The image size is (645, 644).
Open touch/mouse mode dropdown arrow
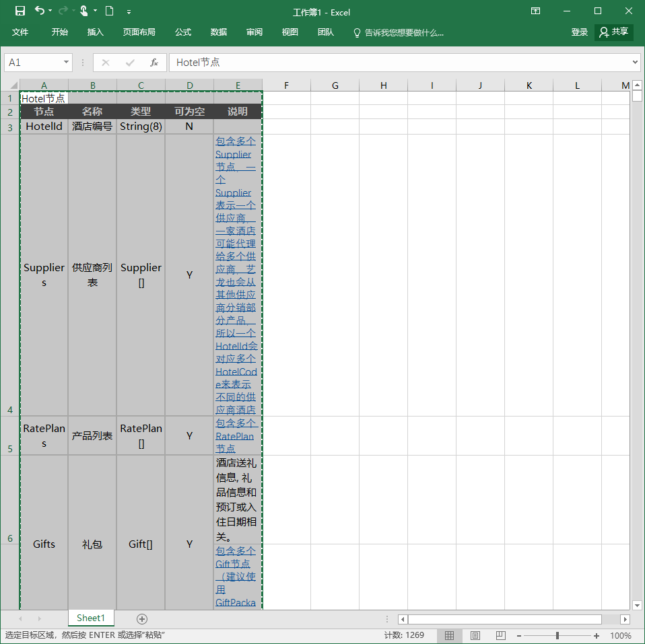coord(95,11)
